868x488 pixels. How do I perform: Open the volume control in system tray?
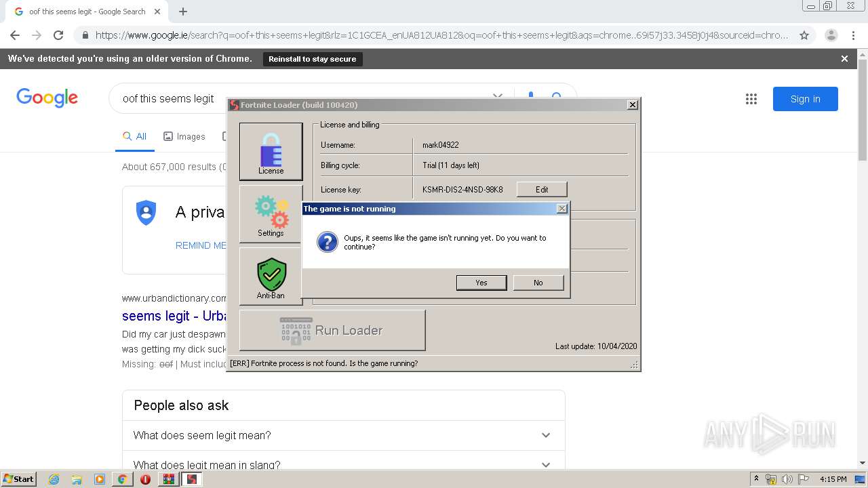(787, 479)
